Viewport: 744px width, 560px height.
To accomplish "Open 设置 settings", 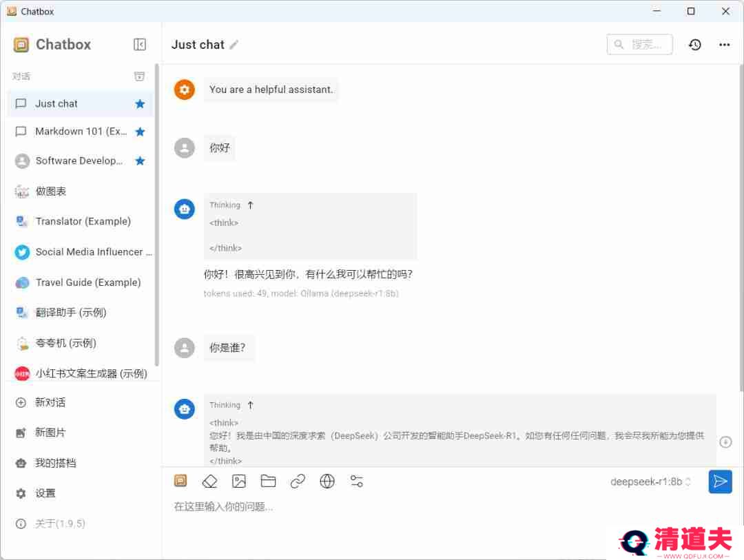I will (80, 493).
